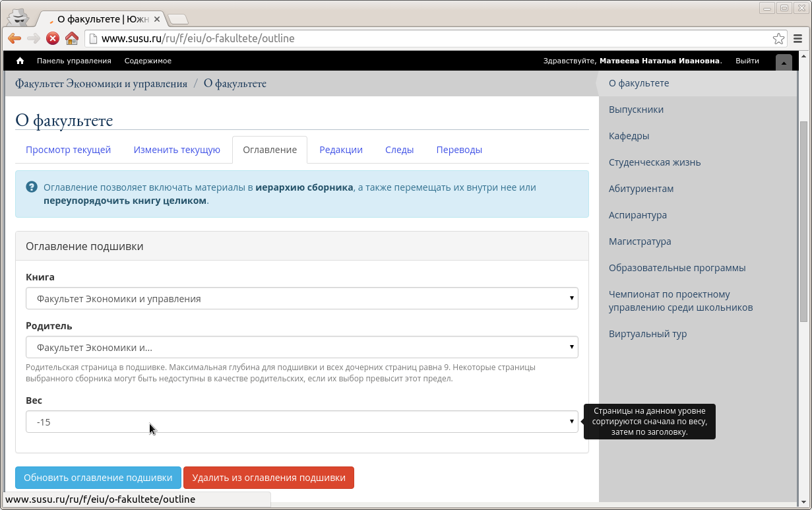
Task: Collapse admin toolbar with arrow toggle
Action: pos(784,62)
